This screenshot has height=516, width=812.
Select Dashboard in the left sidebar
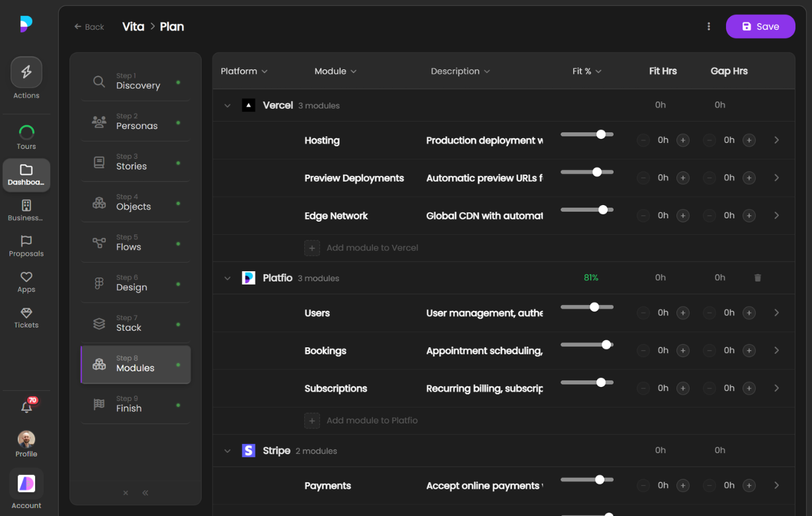point(26,174)
